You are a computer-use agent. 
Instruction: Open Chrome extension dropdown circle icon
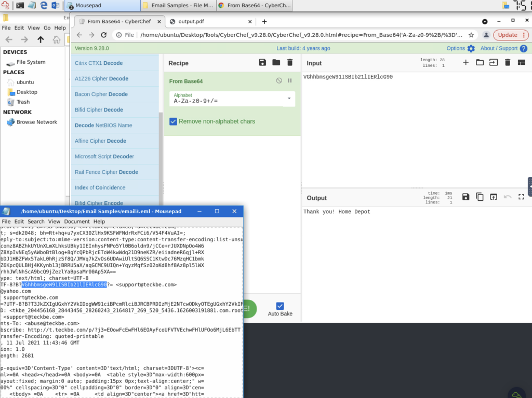pyautogui.click(x=485, y=22)
